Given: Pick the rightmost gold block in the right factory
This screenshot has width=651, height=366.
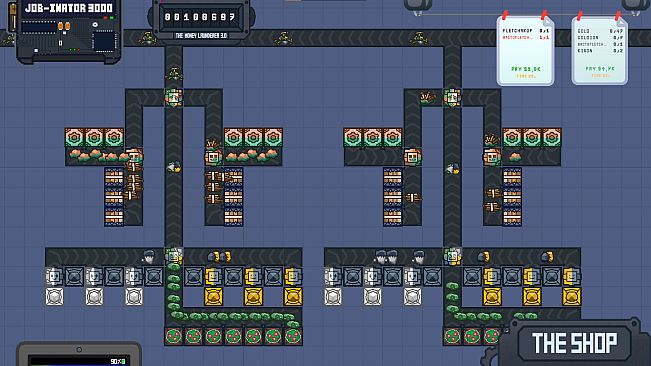Looking at the screenshot, I should [x=572, y=297].
